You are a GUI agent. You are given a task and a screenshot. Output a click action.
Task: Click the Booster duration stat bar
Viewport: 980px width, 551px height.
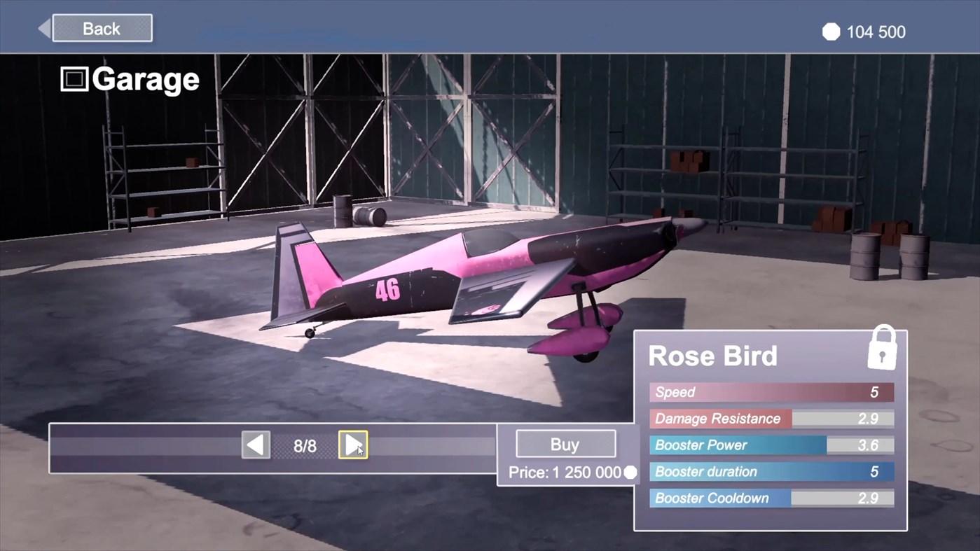tap(771, 472)
